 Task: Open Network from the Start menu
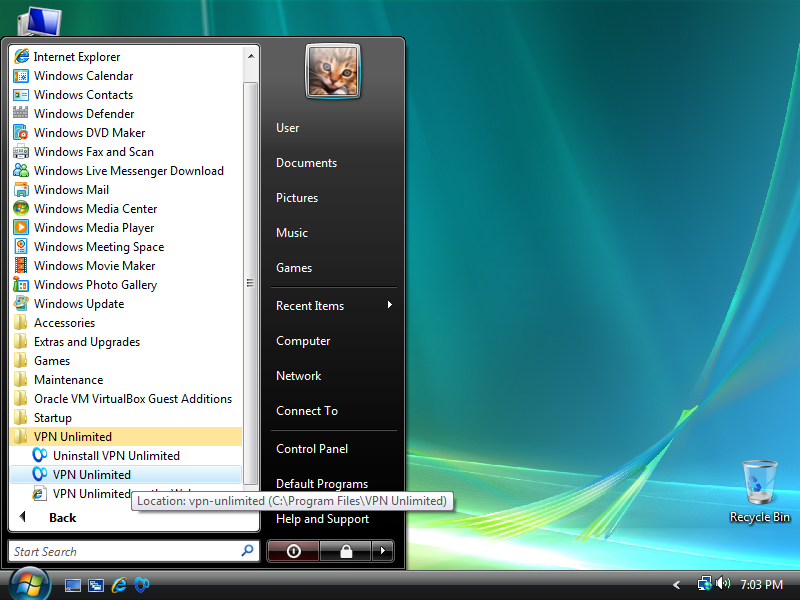pos(298,376)
